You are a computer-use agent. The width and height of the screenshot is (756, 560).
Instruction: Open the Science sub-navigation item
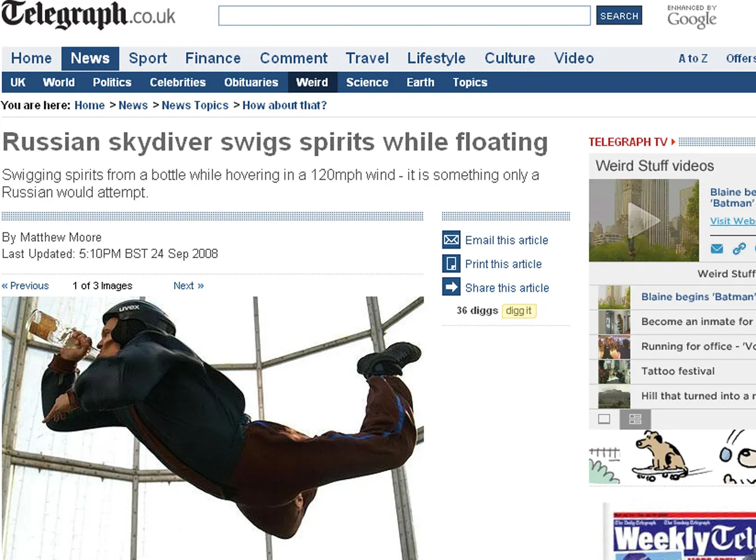tap(367, 82)
